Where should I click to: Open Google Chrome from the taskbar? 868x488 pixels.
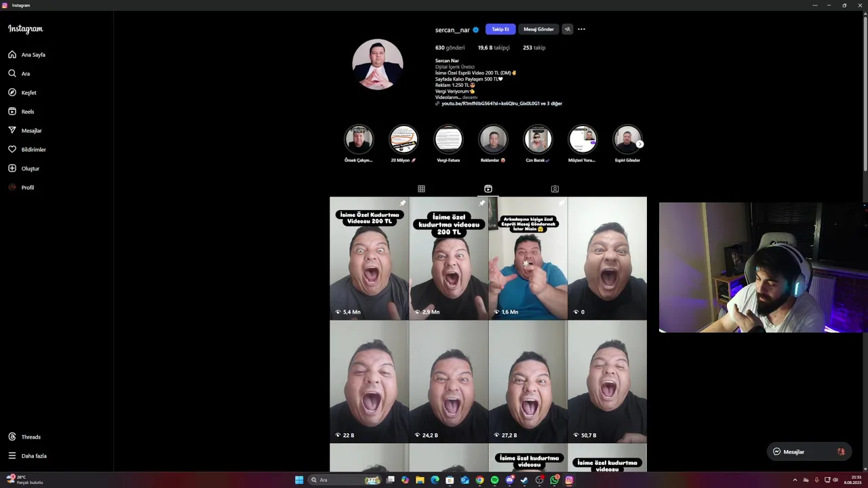[479, 480]
